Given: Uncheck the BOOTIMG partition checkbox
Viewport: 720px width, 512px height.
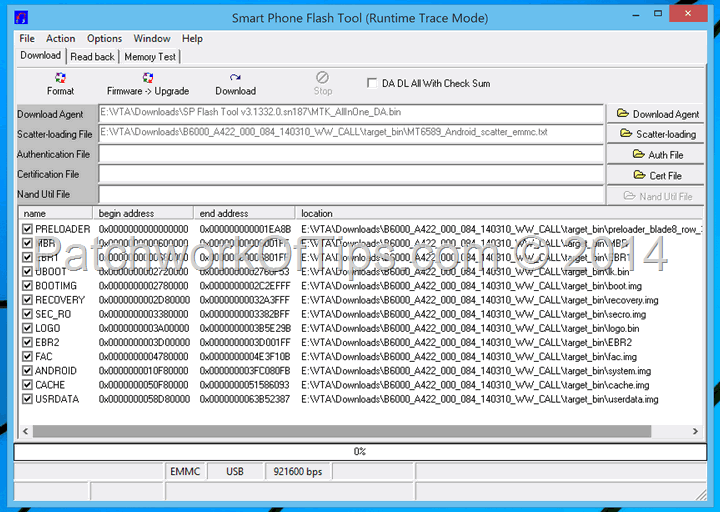Looking at the screenshot, I should [x=27, y=286].
